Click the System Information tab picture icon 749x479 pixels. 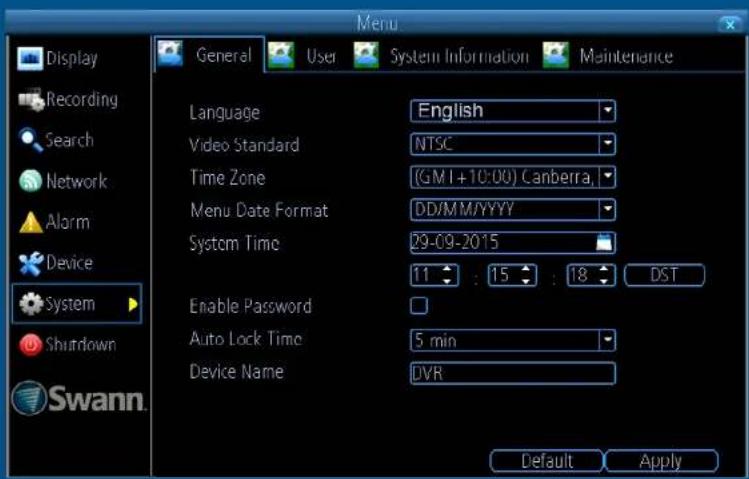pyautogui.click(x=366, y=55)
